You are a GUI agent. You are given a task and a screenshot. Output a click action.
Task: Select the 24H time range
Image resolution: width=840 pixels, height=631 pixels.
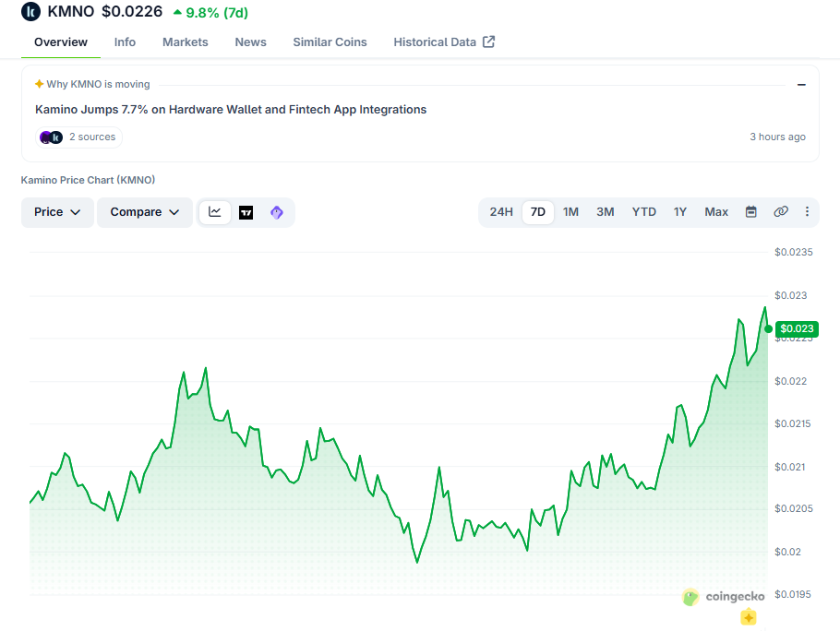tap(501, 212)
